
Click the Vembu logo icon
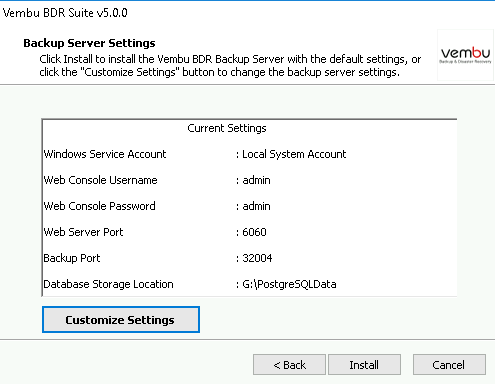pyautogui.click(x=465, y=55)
